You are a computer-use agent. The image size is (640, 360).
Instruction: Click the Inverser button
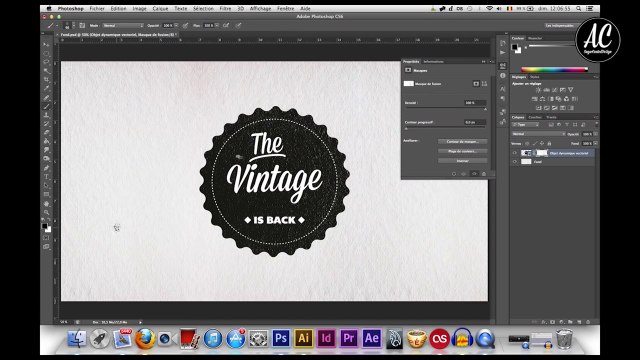pyautogui.click(x=462, y=161)
